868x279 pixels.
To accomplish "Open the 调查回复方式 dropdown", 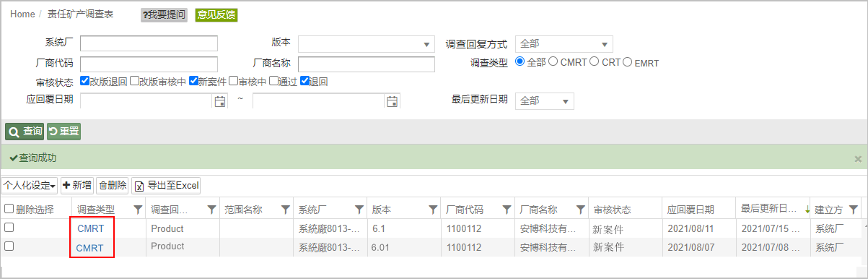I will pos(564,43).
